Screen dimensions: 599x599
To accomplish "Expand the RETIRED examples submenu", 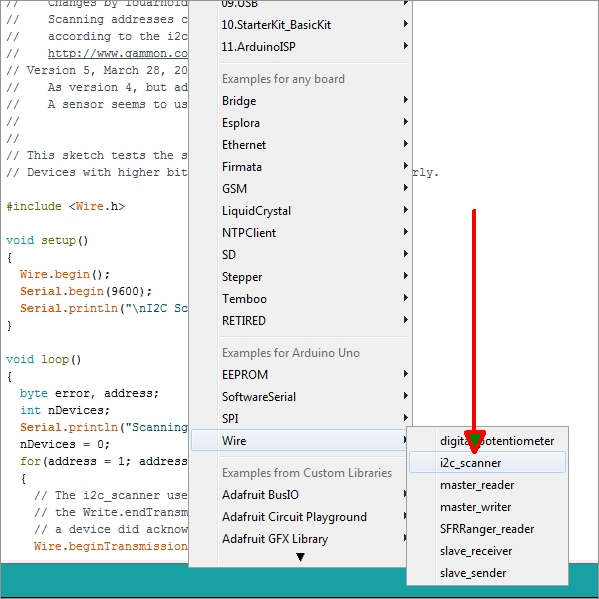I will tap(300, 321).
